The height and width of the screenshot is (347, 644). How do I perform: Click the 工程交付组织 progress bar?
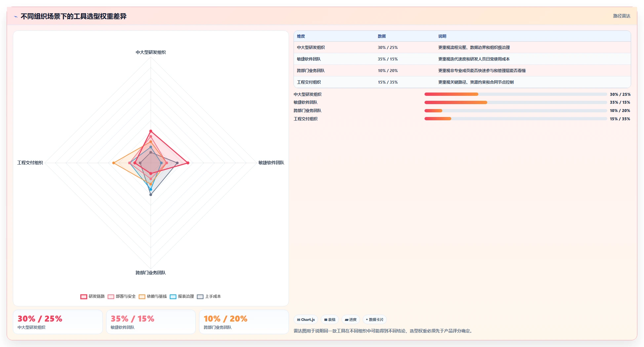point(516,119)
